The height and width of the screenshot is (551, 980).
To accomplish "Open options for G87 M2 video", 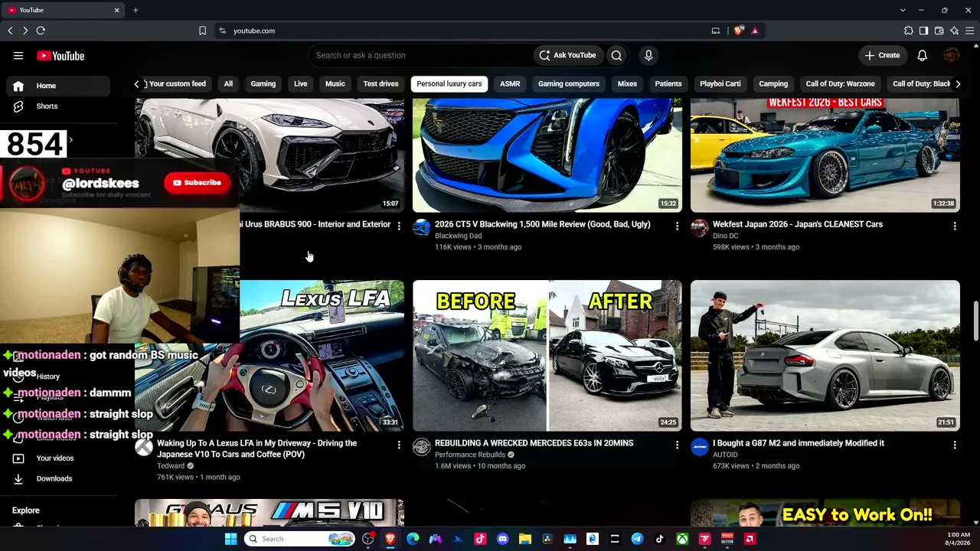I will coord(955,445).
